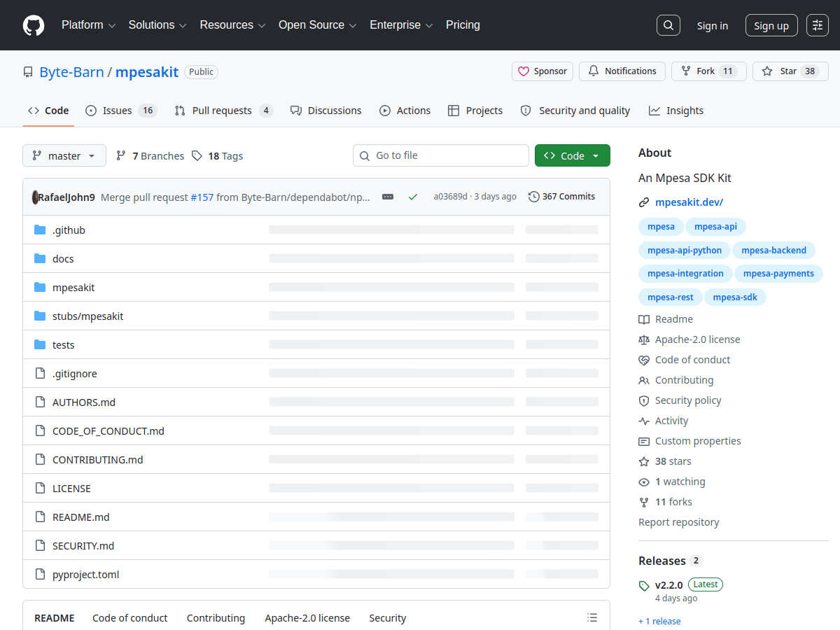
Task: Open the .github folder
Action: click(x=69, y=230)
